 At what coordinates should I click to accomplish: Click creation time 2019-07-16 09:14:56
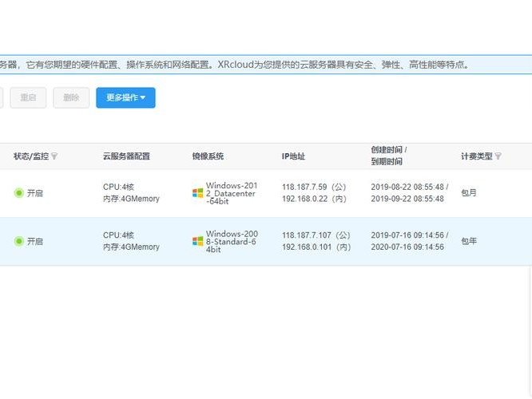click(x=407, y=235)
